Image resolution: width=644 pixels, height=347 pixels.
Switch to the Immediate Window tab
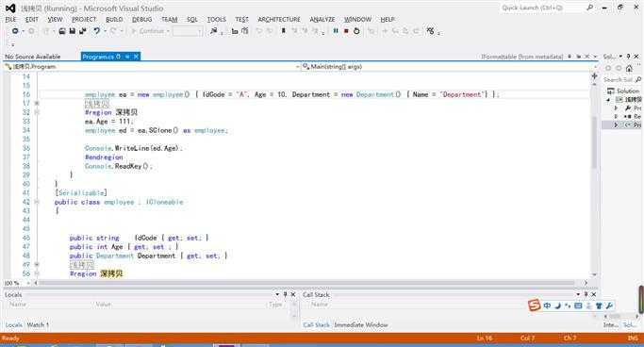click(361, 324)
